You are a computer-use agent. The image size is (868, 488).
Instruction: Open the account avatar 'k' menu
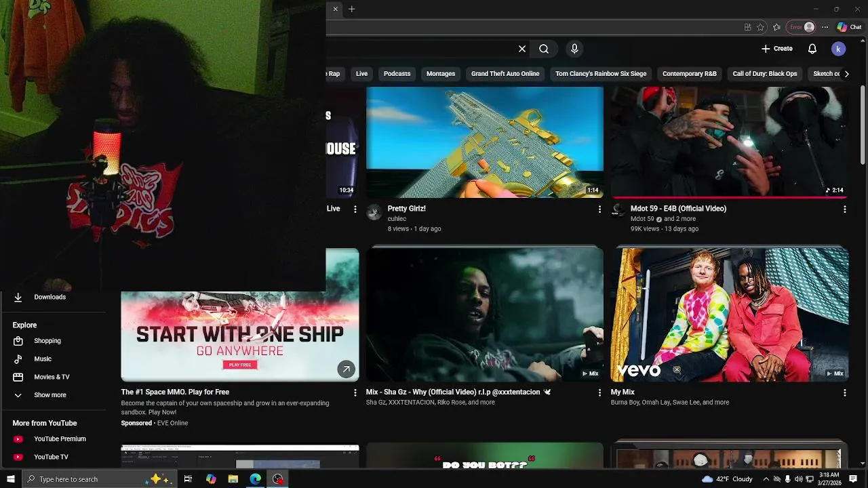click(x=838, y=49)
